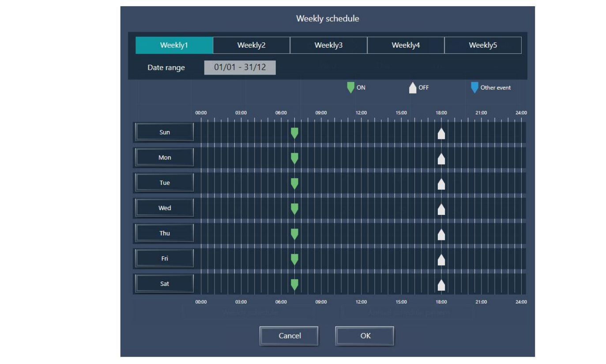Confirm the schedule with OK
Viewport: 606px width, 364px height.
click(x=365, y=336)
